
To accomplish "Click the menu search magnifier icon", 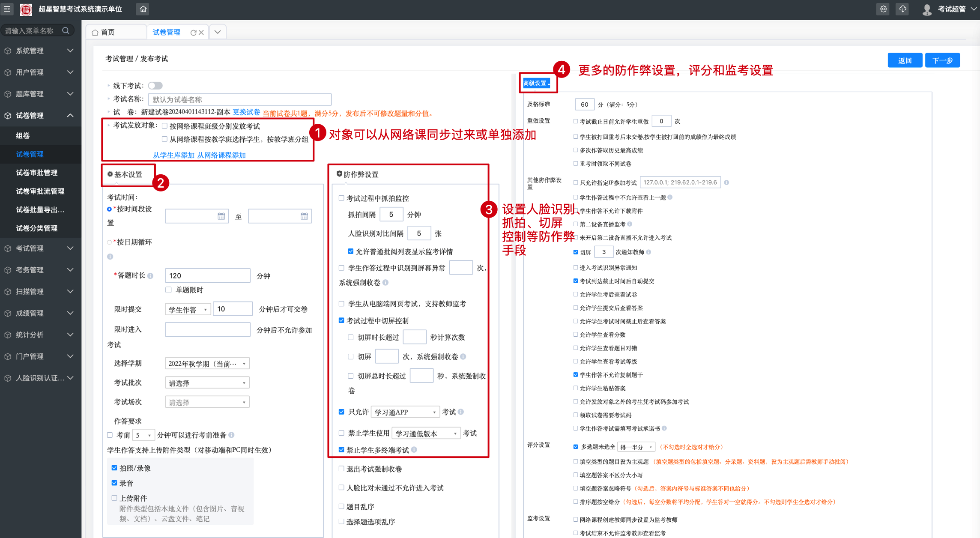I will tap(66, 31).
